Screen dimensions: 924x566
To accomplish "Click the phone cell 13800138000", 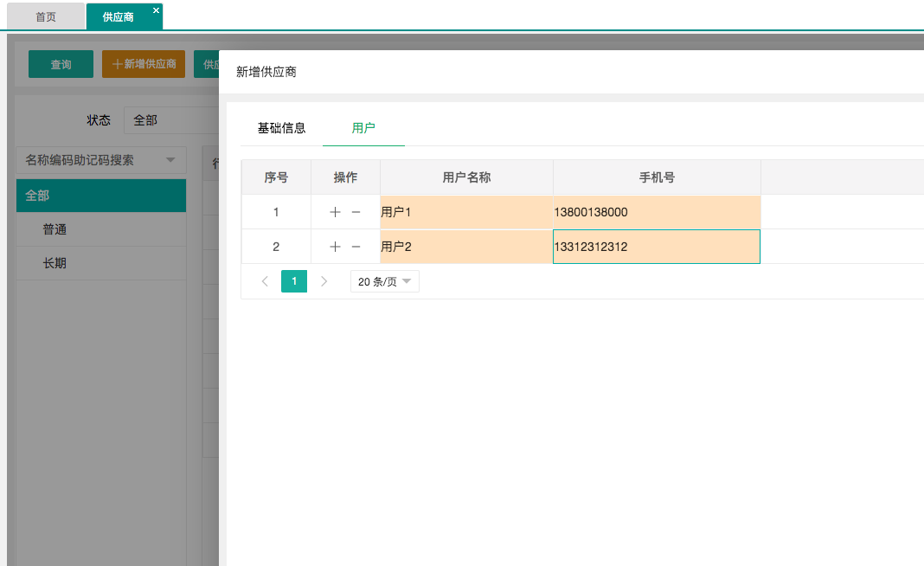I will [x=656, y=212].
